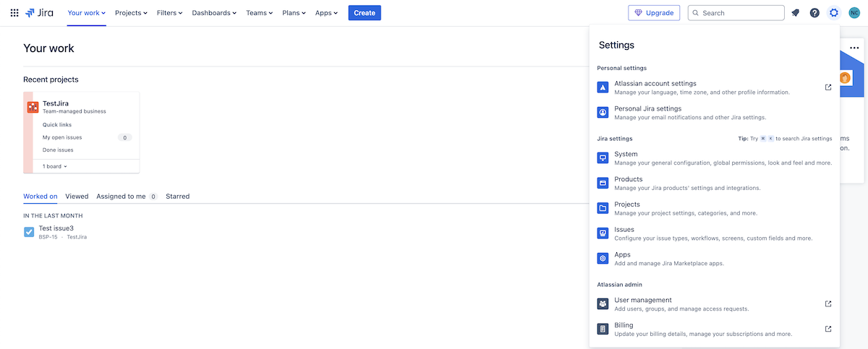
Task: Expand the Apps top menu
Action: pyautogui.click(x=326, y=13)
